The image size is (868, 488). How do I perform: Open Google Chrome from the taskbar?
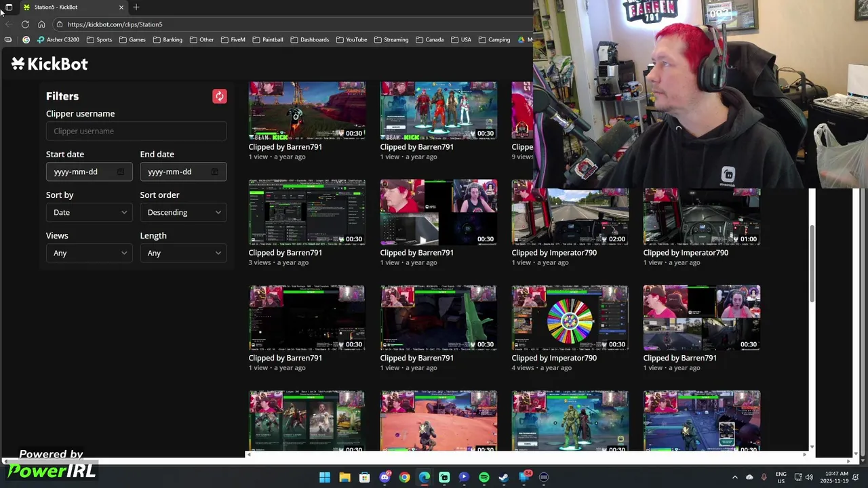click(404, 477)
